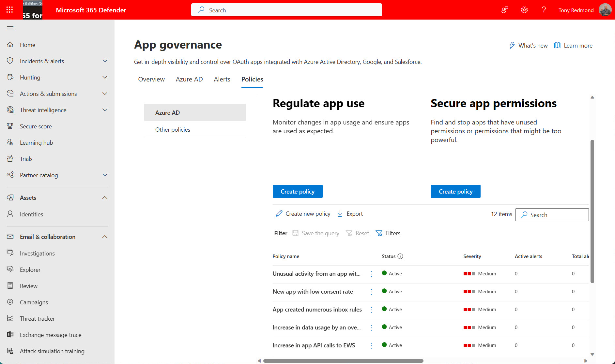Image resolution: width=615 pixels, height=364 pixels.
Task: Collapse the navigation hamburger menu
Action: coord(10,28)
